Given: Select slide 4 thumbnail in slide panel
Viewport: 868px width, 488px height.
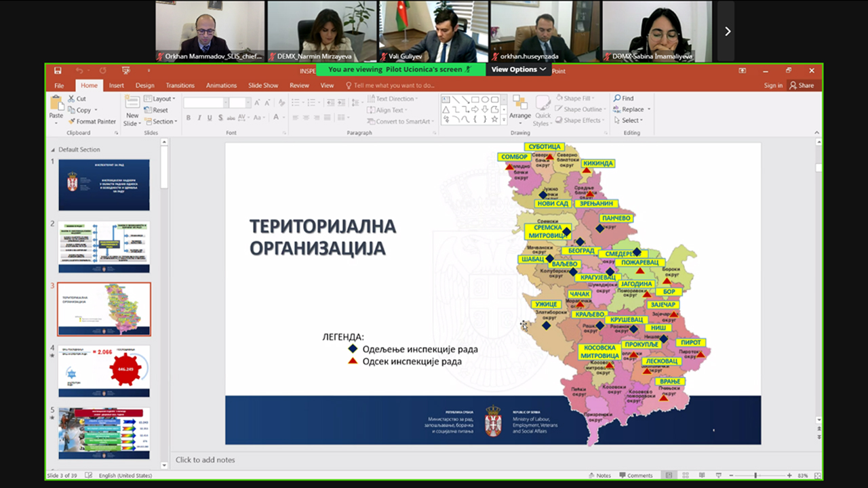Looking at the screenshot, I should pyautogui.click(x=104, y=371).
